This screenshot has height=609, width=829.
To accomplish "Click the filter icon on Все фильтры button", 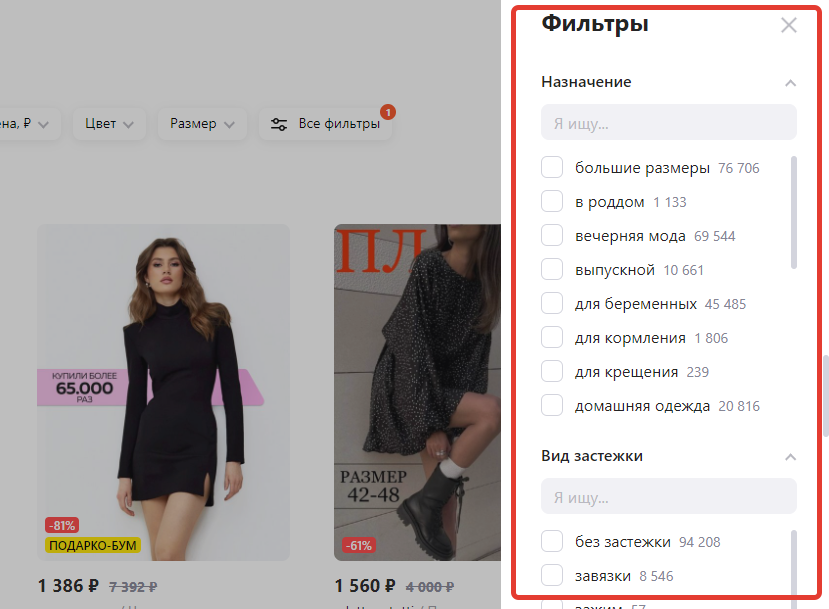I will pos(279,124).
